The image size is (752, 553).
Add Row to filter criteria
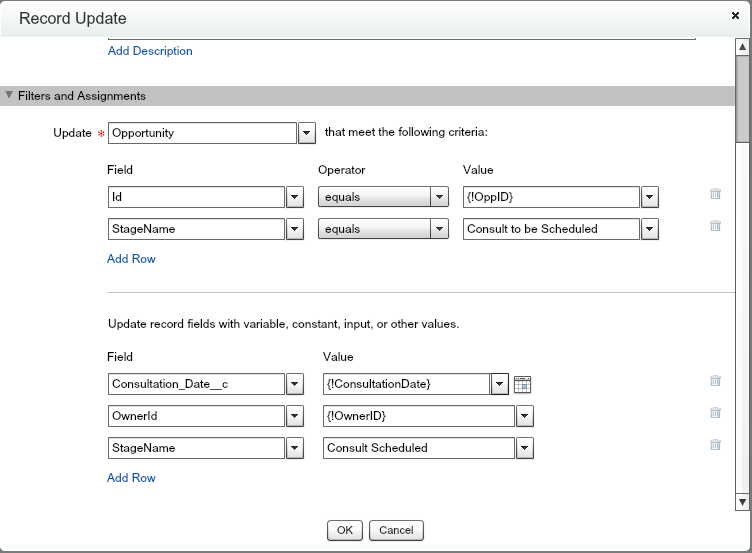tap(131, 259)
